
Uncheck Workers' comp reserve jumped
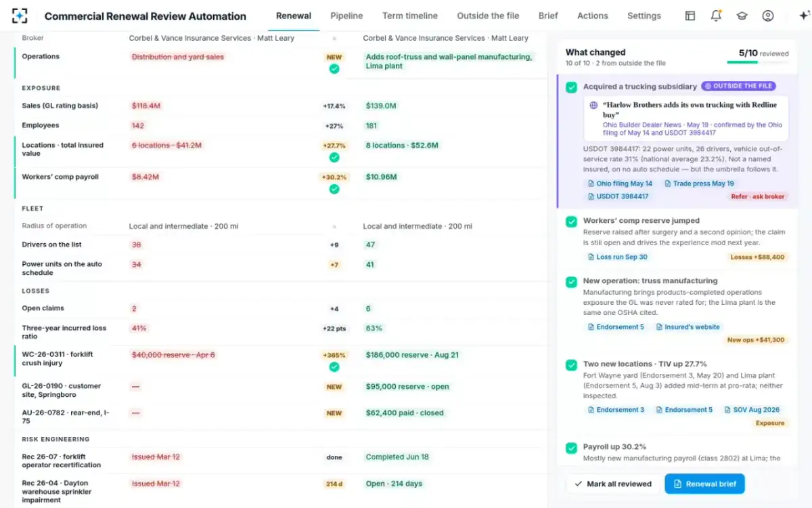[x=571, y=221]
